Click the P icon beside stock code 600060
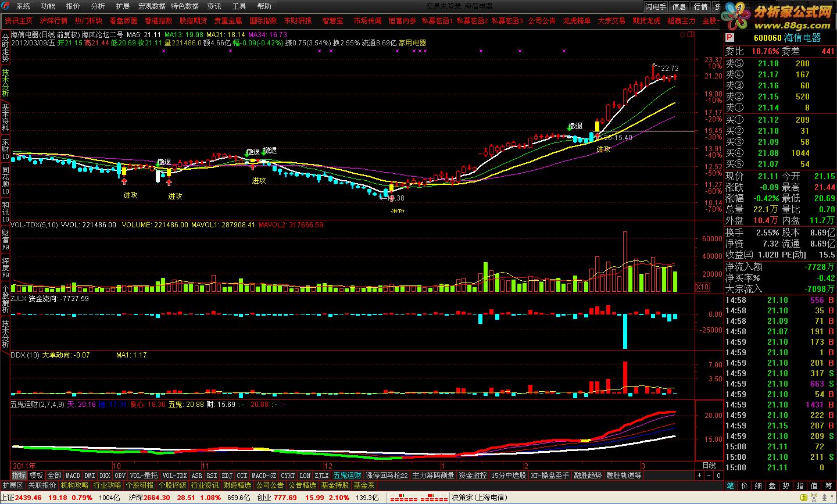This screenshot has height=504, width=837. click(729, 38)
